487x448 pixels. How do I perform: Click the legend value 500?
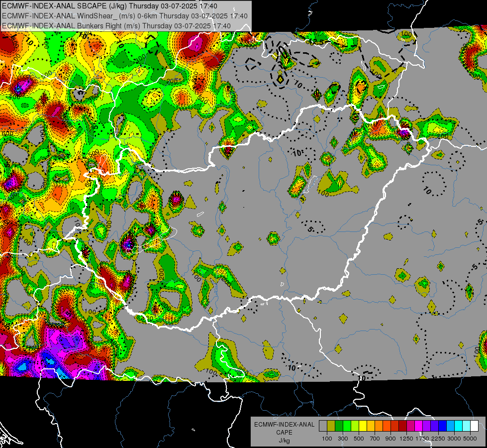pyautogui.click(x=359, y=439)
